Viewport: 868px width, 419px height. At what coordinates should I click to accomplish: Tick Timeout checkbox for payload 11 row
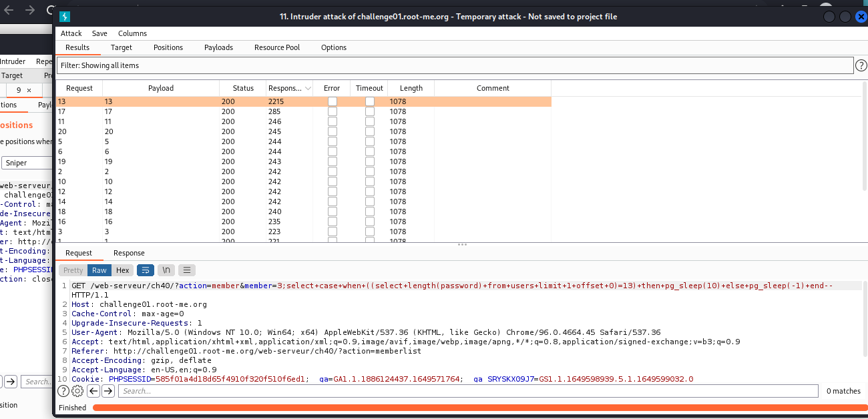pos(369,121)
